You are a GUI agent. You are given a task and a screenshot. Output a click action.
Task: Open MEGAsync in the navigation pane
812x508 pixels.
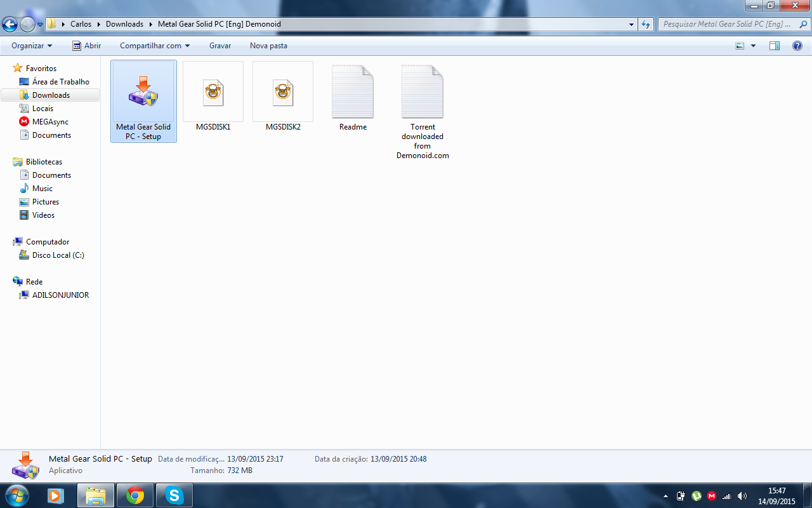[50, 121]
